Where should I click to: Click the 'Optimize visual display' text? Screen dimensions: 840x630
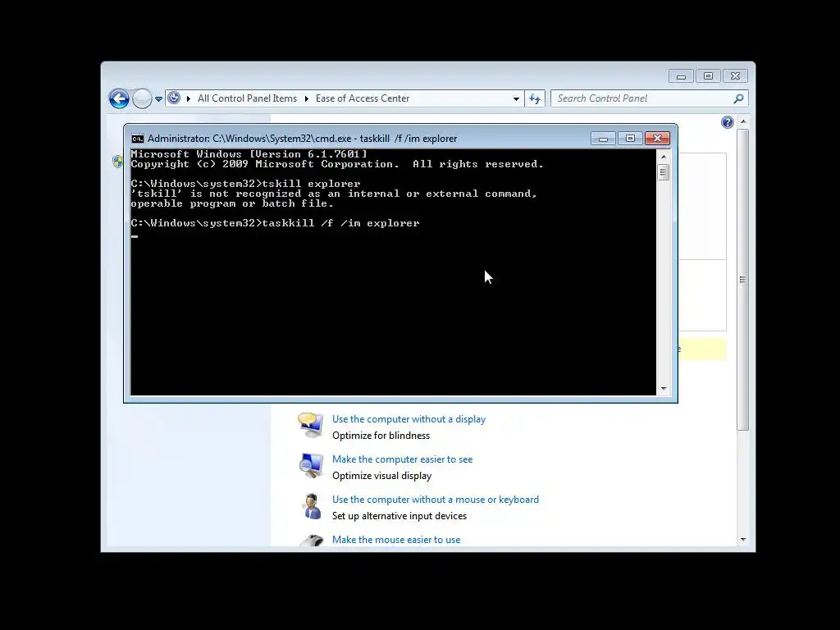click(x=382, y=476)
